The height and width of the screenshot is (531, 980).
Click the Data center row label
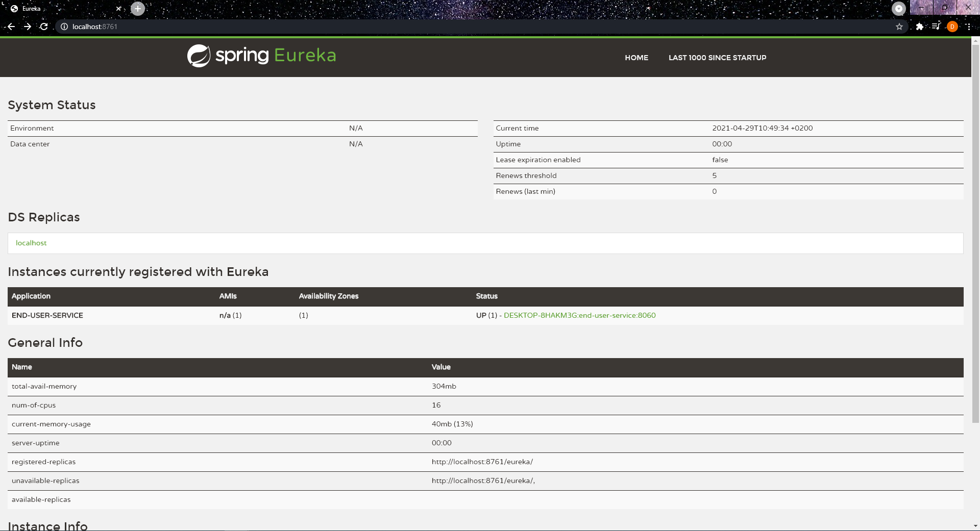click(x=30, y=144)
